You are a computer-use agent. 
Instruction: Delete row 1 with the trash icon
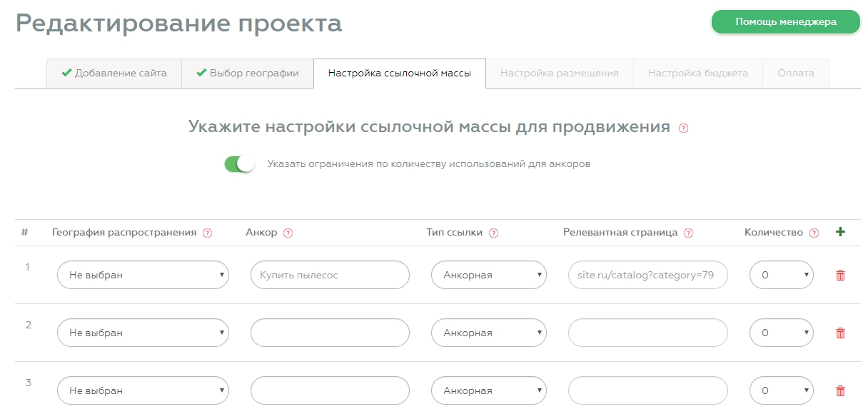tap(840, 275)
